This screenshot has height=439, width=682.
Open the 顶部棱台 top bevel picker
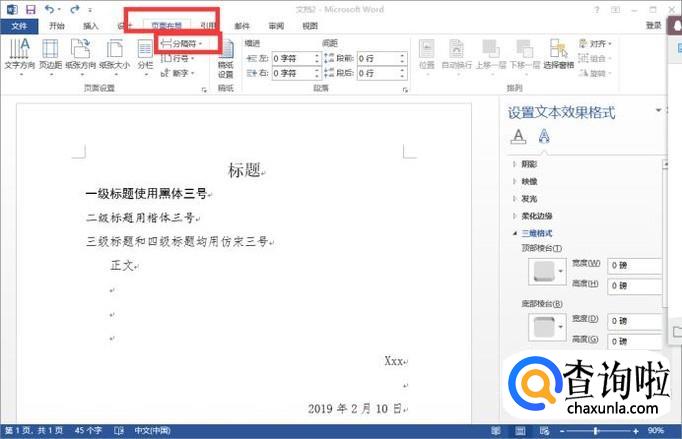click(x=547, y=271)
